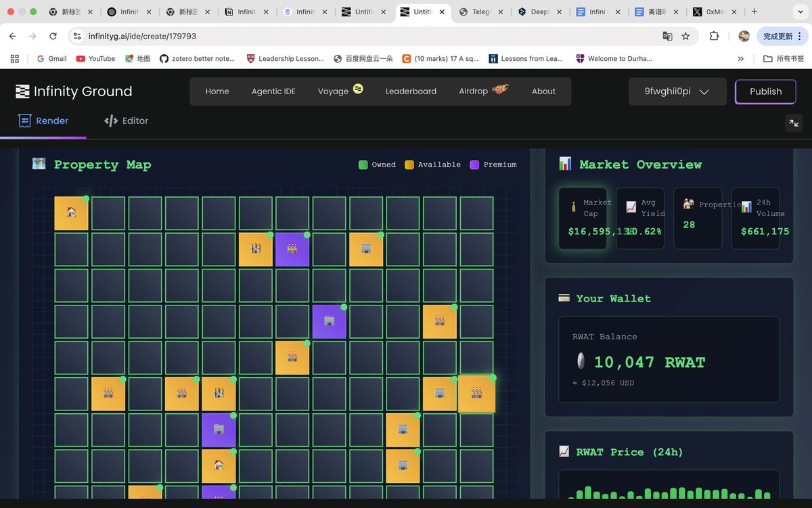Open the Chrome three-dot menu
812x508 pixels.
(x=800, y=36)
